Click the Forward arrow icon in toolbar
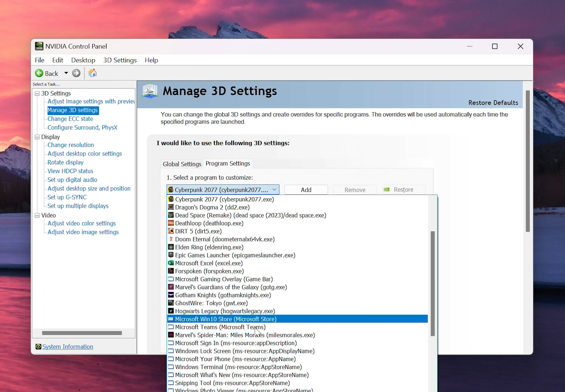 pyautogui.click(x=76, y=73)
